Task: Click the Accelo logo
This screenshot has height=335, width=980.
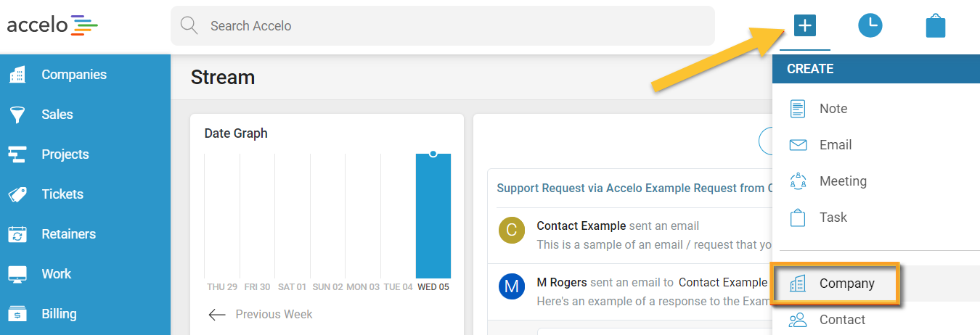Action: tap(52, 25)
